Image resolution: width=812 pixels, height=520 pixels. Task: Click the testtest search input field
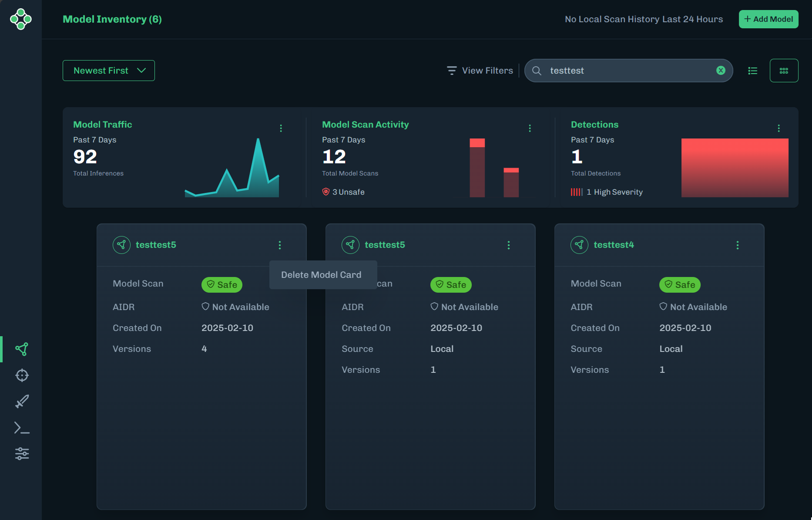coord(627,71)
